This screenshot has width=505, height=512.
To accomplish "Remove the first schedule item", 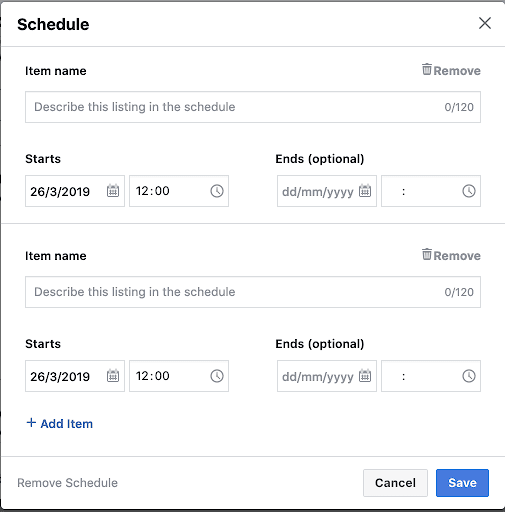I will (451, 70).
